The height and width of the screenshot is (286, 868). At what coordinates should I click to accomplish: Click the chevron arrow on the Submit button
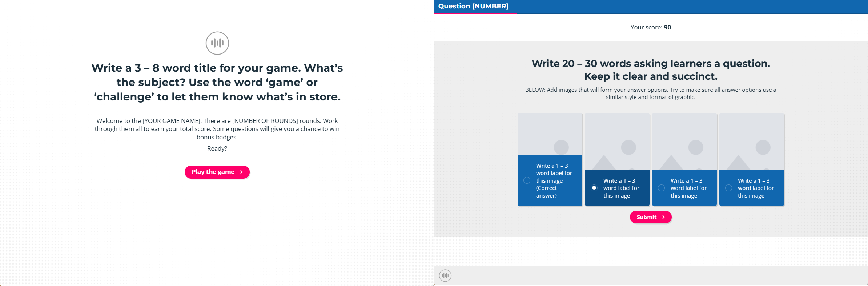click(x=663, y=217)
